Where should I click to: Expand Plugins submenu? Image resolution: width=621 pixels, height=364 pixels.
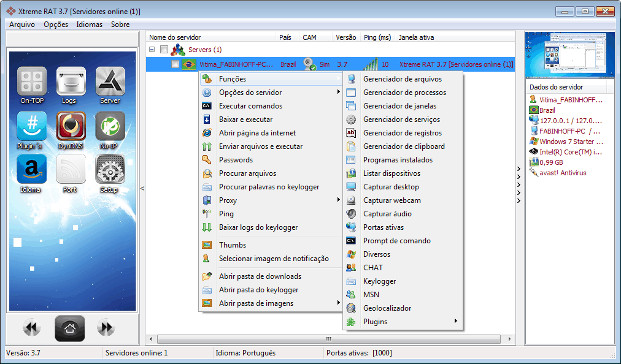403,321
